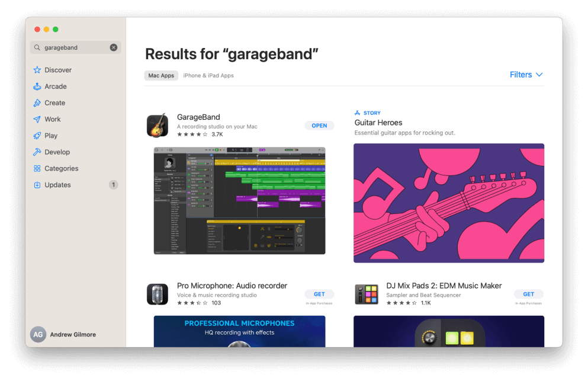
Task: Open the DJ Mix Pads 2 app icon
Action: [x=367, y=294]
